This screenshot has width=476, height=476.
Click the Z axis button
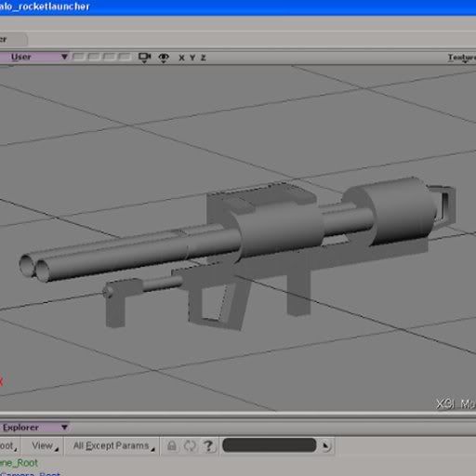[204, 58]
